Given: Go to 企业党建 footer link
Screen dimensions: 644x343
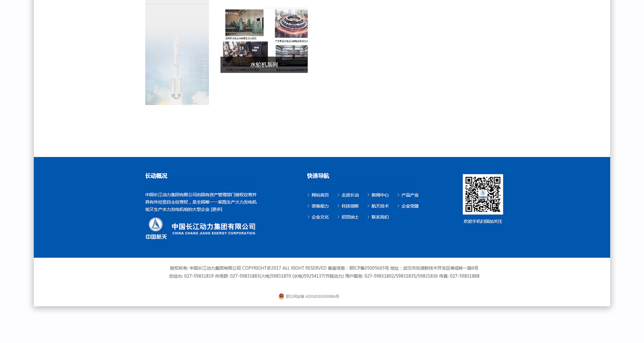Looking at the screenshot, I should pyautogui.click(x=410, y=206).
